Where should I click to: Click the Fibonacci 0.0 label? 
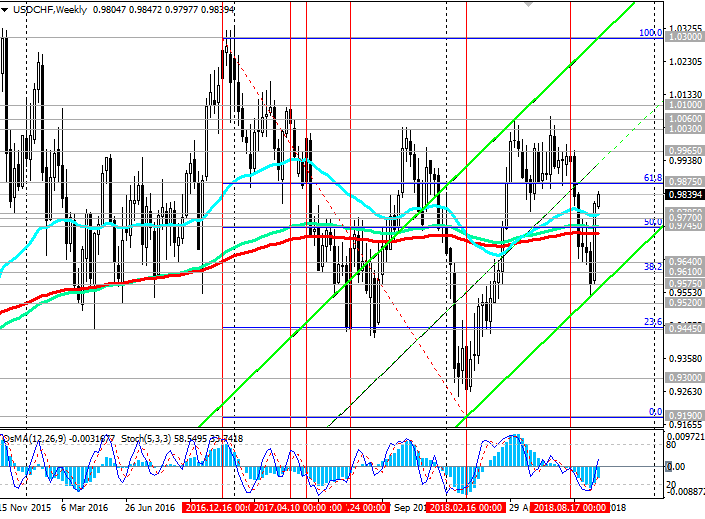pyautogui.click(x=656, y=412)
